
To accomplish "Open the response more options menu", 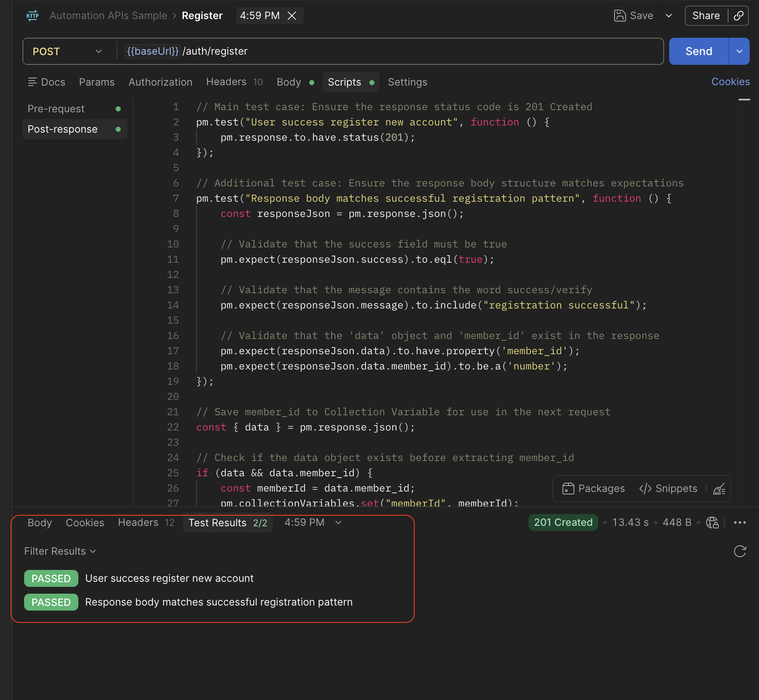I will tap(740, 522).
